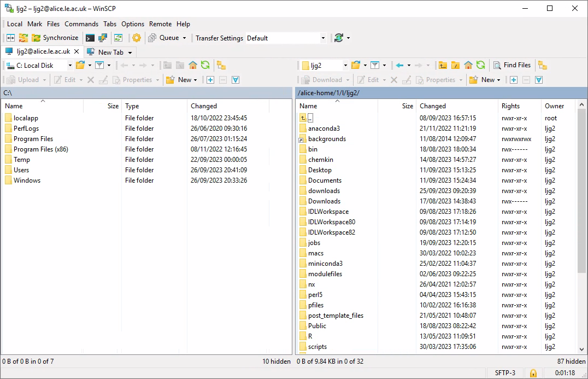Sort remote files by Owner column

(x=558, y=106)
